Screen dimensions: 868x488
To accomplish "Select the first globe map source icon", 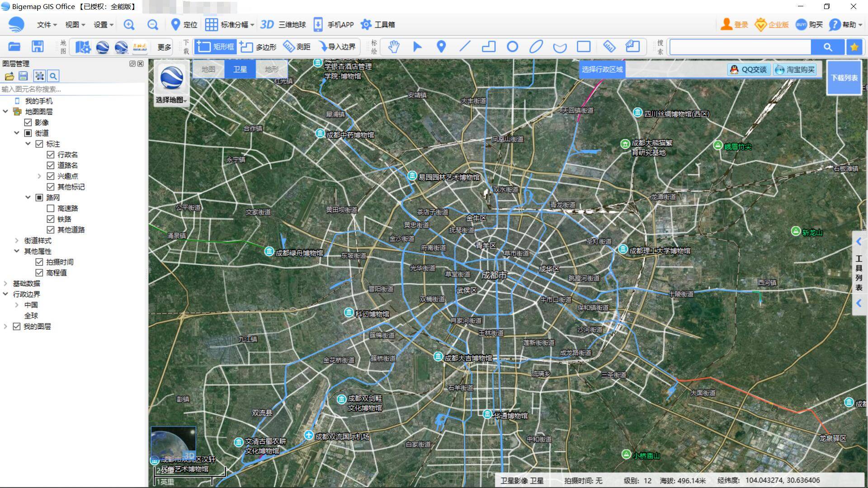I will pos(103,47).
